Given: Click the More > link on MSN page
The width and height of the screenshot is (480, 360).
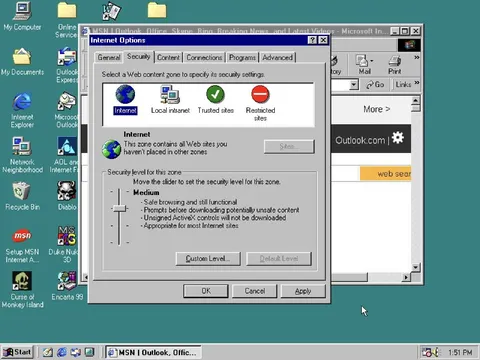Looking at the screenshot, I should pos(376,109).
